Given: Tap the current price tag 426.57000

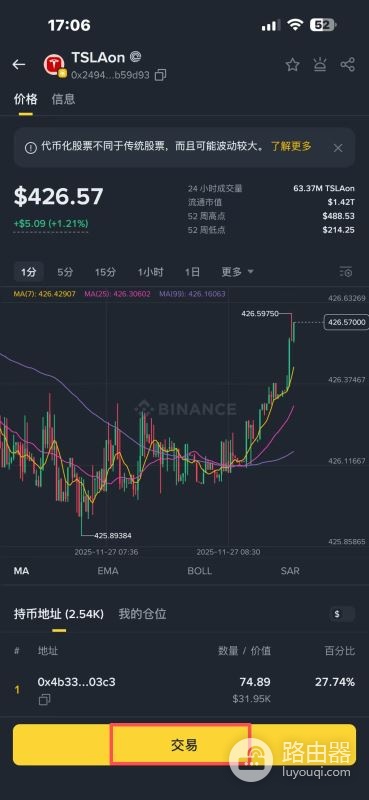Looking at the screenshot, I should [346, 322].
